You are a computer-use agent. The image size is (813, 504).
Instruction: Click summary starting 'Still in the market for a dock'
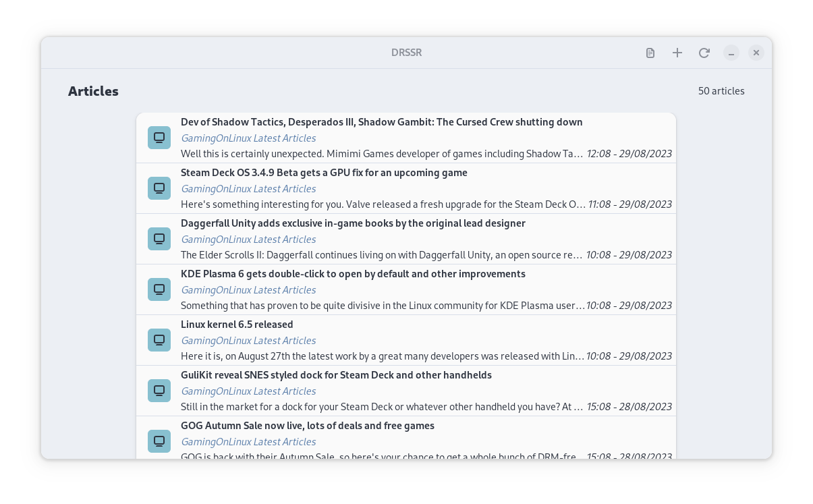tap(382, 407)
